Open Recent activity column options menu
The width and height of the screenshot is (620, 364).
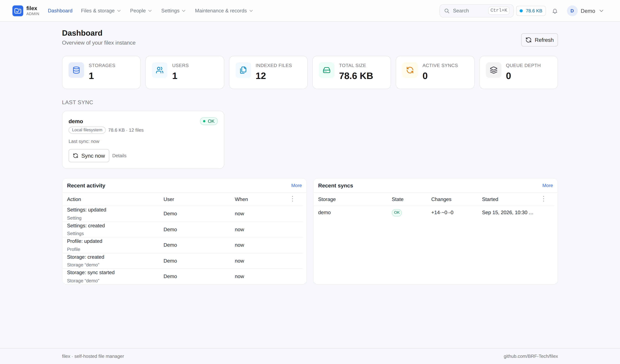293,199
